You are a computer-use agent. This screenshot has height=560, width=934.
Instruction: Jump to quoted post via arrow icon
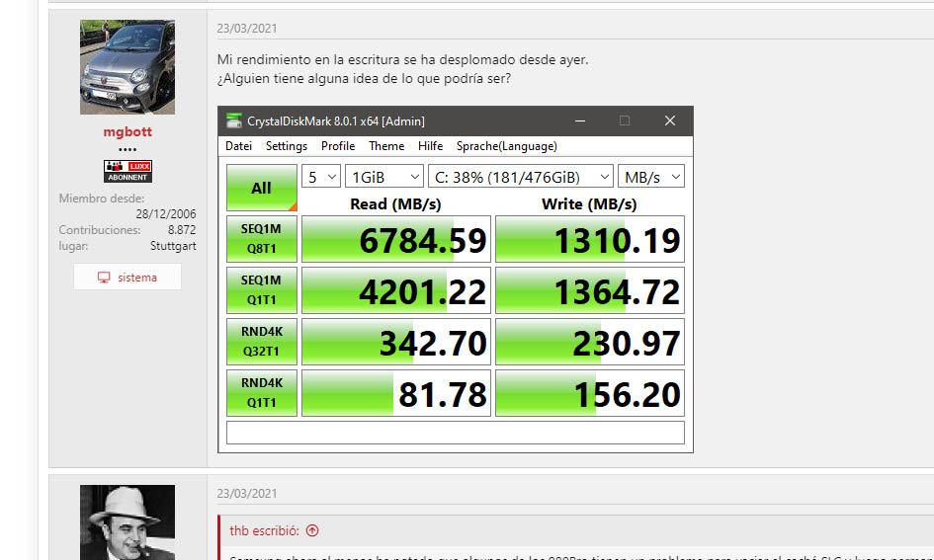pos(312,530)
